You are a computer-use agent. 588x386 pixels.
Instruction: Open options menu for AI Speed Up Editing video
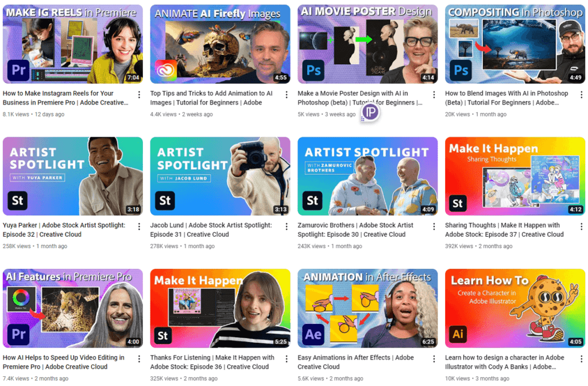click(139, 359)
